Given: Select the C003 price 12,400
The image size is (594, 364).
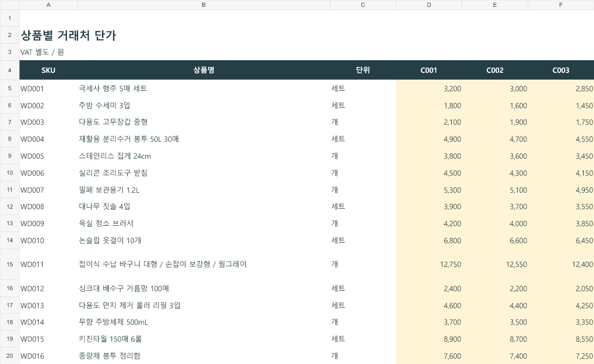Looking at the screenshot, I should [561, 265].
